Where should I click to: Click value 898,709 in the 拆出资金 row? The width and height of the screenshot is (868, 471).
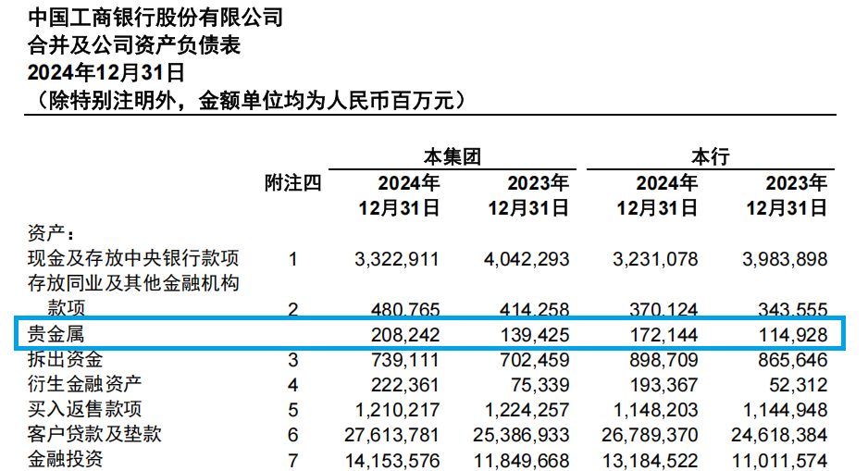tap(663, 360)
